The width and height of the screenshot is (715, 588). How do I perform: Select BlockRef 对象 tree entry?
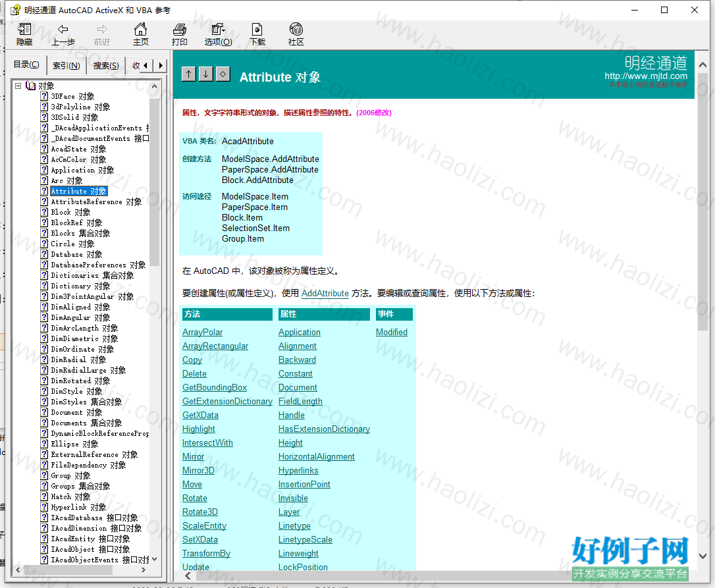coord(76,223)
